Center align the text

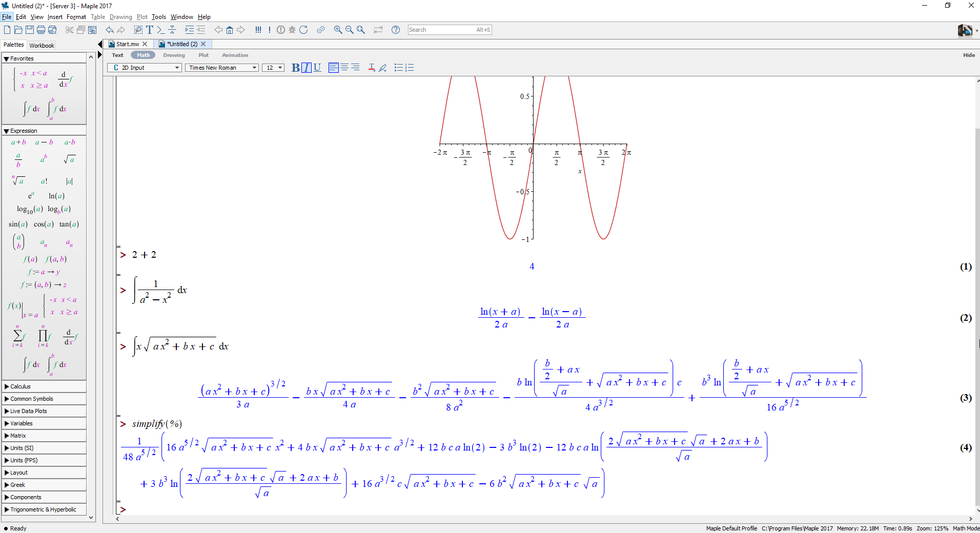pyautogui.click(x=344, y=68)
